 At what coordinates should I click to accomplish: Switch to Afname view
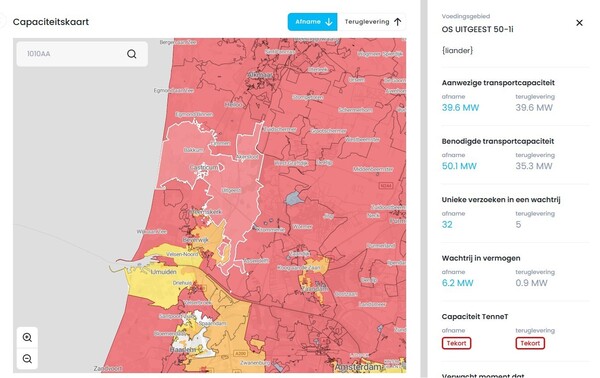tap(313, 22)
